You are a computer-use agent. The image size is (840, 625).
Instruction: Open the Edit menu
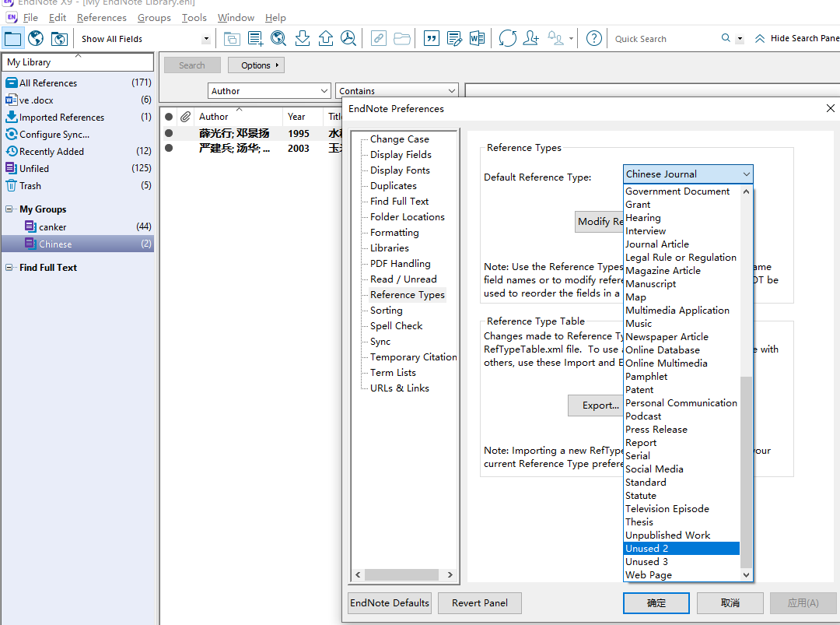(x=58, y=18)
